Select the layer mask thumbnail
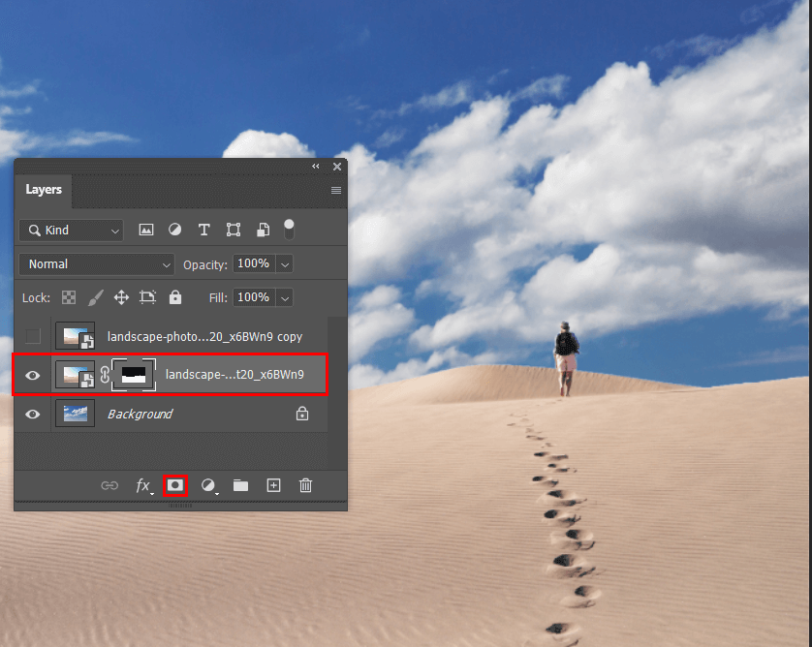 (x=134, y=375)
